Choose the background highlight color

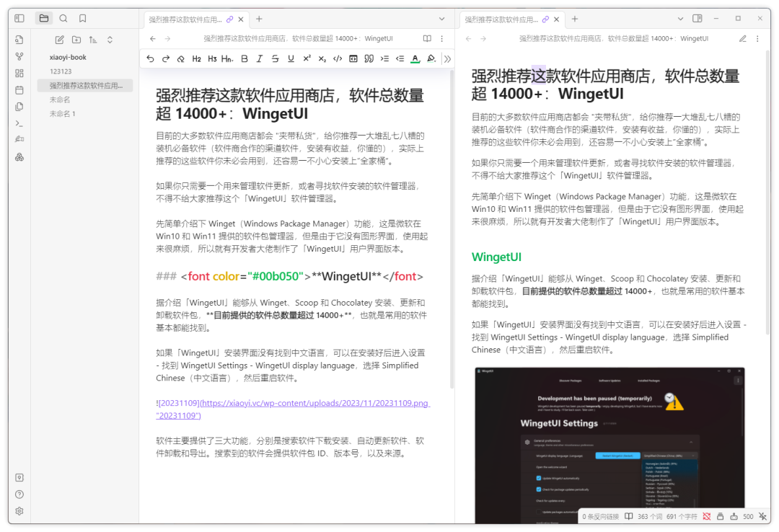tap(431, 58)
